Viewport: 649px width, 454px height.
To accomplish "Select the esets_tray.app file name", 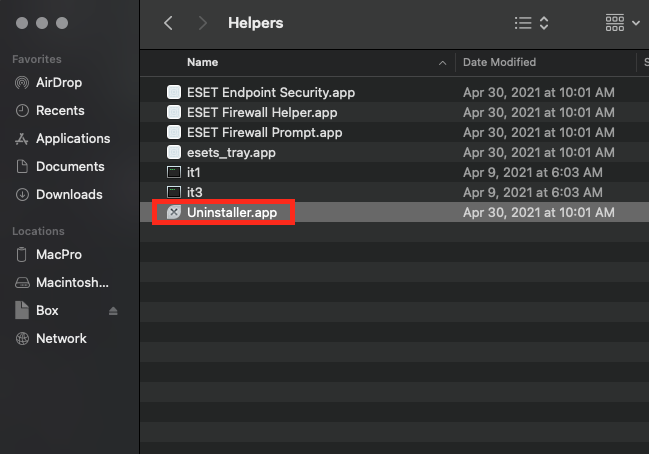I will click(x=231, y=152).
